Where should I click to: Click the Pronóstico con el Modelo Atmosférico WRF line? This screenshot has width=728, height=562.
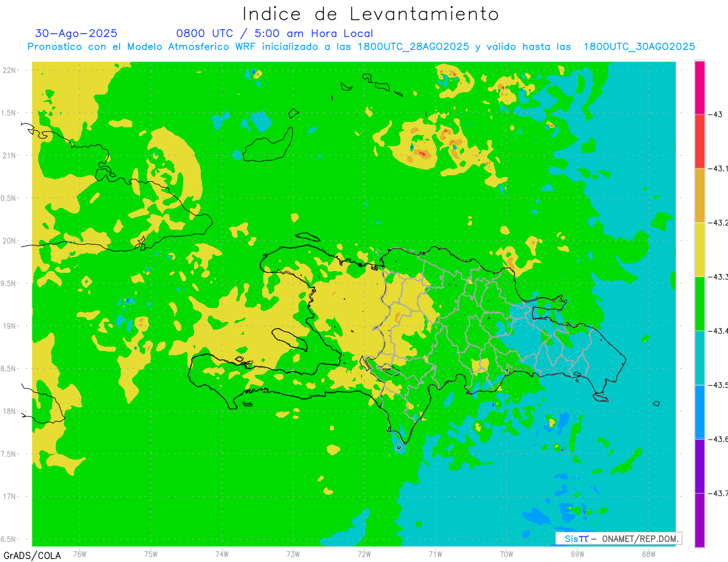(361, 47)
